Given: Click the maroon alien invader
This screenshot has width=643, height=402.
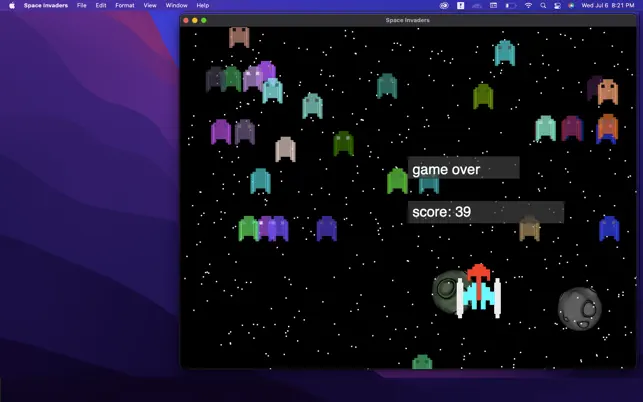Looking at the screenshot, I should click(572, 128).
